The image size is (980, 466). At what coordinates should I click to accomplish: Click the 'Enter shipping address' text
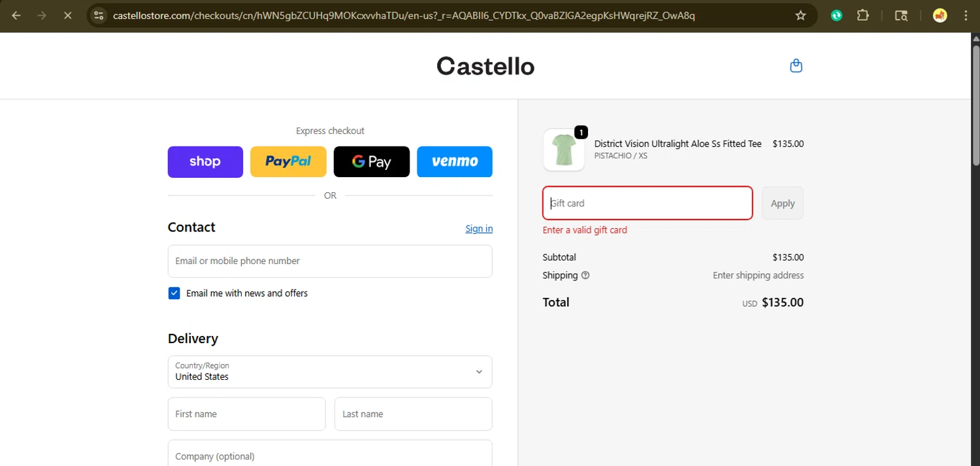point(758,275)
